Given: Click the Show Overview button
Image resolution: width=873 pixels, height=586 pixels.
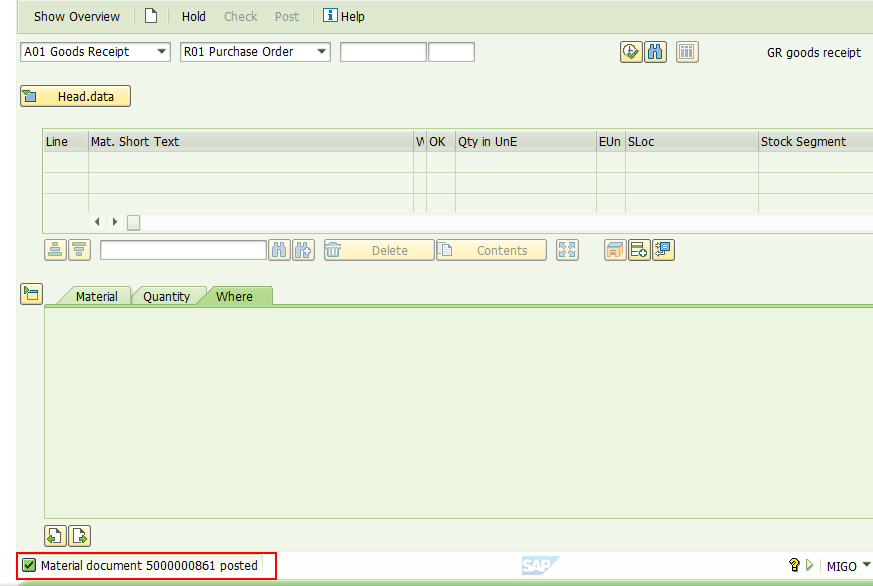Looking at the screenshot, I should click(76, 16).
